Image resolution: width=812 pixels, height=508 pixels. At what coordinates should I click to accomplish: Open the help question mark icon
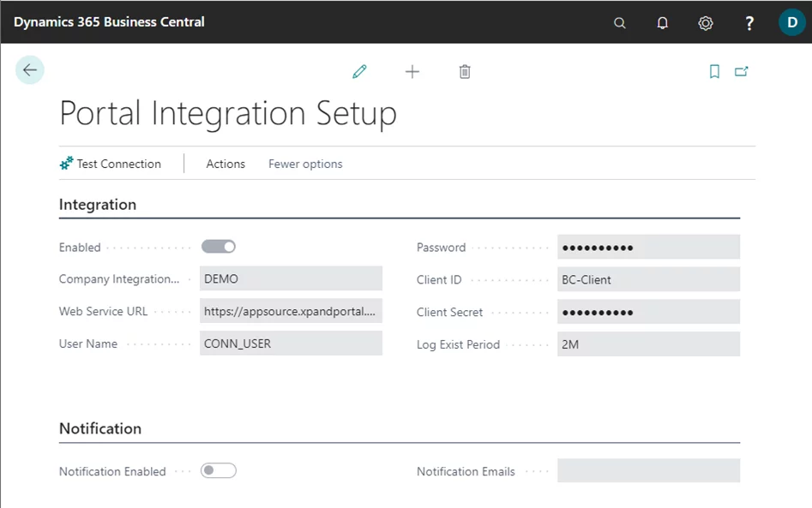pos(749,23)
